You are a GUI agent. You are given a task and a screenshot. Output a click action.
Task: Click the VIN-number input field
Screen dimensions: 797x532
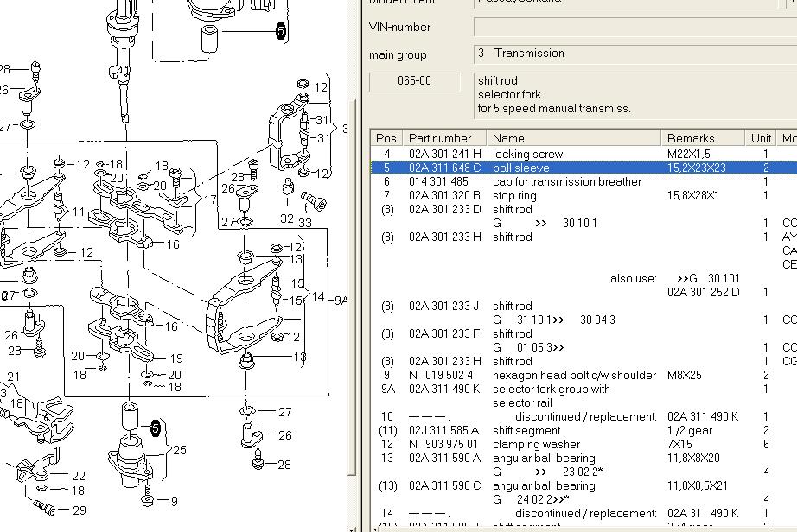tap(634, 28)
